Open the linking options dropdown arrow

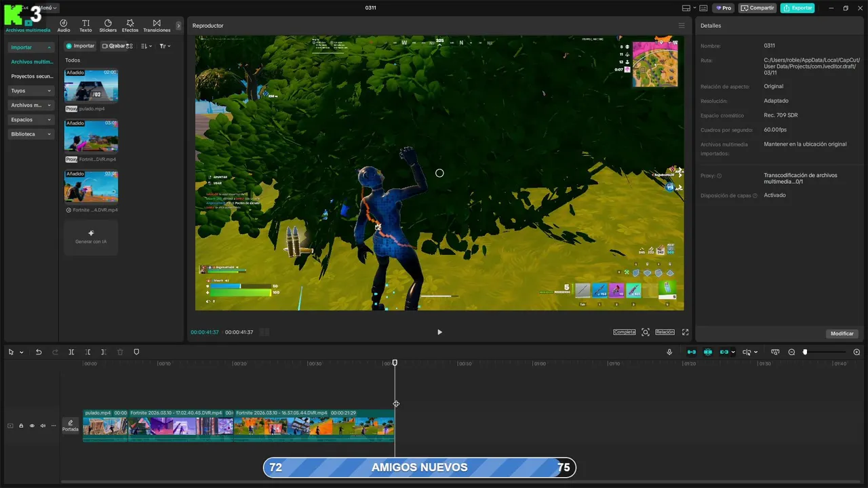coord(733,352)
